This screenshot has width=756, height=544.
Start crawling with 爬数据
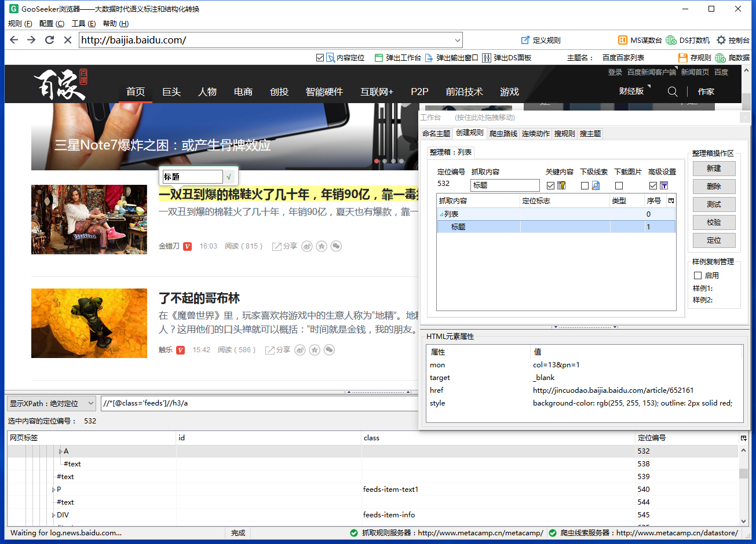pyautogui.click(x=732, y=58)
